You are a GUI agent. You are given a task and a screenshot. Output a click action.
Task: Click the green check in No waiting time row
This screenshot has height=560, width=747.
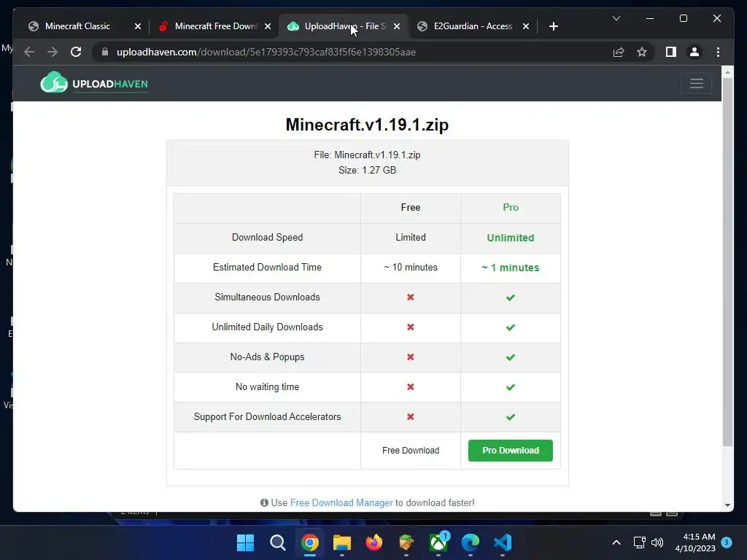pyautogui.click(x=510, y=387)
